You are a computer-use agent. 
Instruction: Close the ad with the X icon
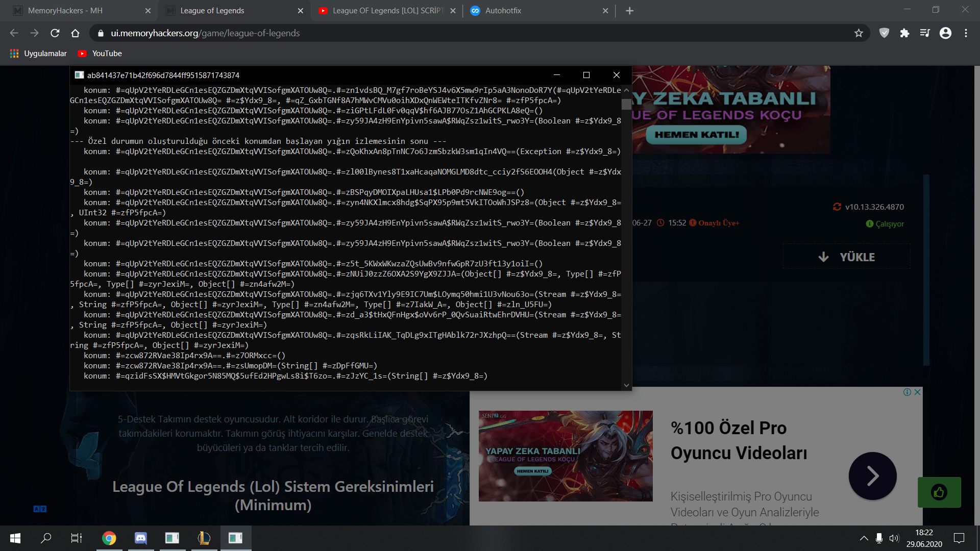click(917, 392)
